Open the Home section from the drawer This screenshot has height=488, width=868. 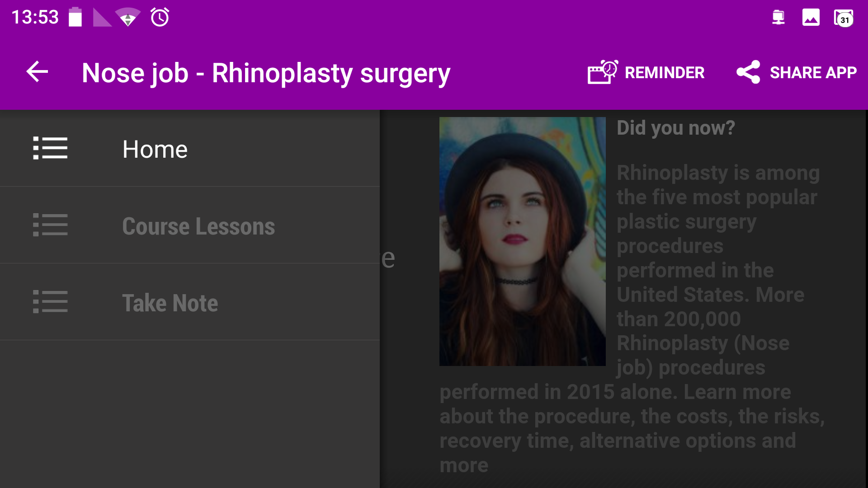coord(155,149)
